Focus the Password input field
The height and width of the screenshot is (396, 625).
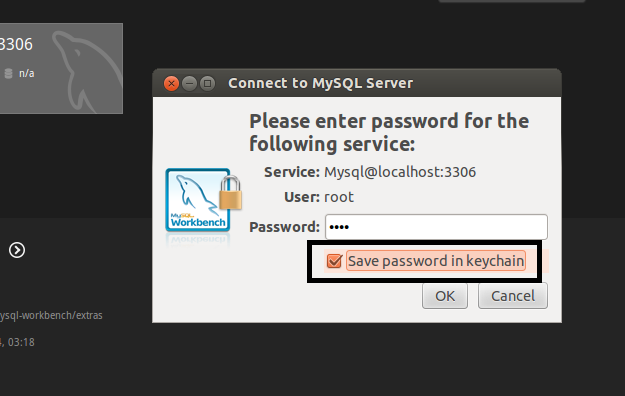click(x=436, y=227)
